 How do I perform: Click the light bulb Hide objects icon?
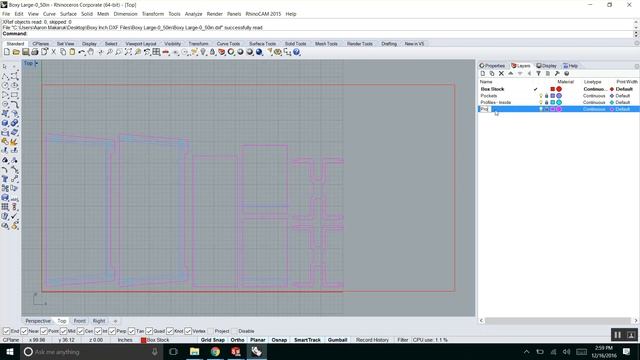pos(203,52)
